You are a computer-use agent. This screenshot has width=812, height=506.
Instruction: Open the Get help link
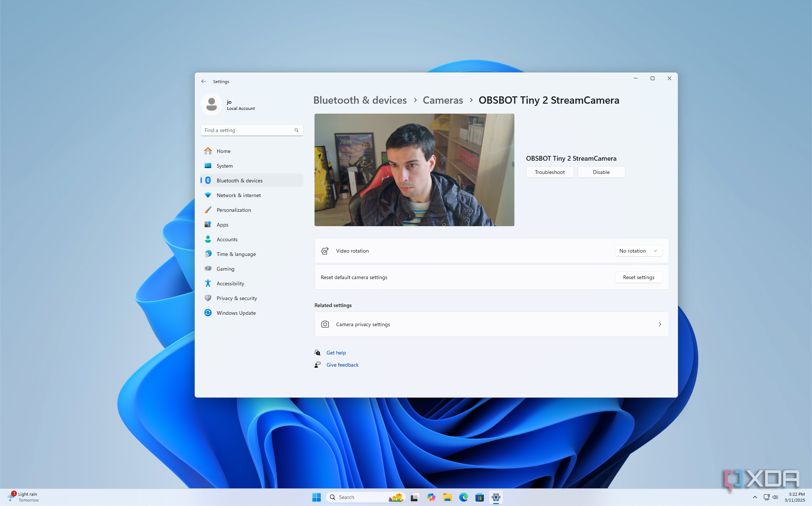click(336, 353)
